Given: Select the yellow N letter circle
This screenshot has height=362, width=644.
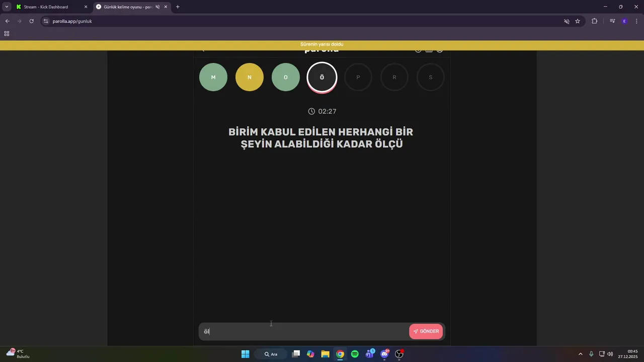Looking at the screenshot, I should click(250, 77).
